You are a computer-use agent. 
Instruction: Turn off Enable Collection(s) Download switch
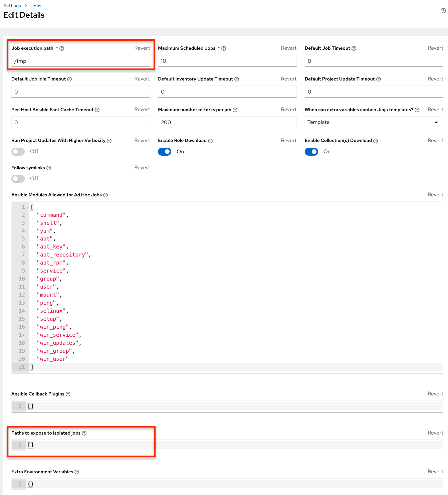click(x=311, y=152)
